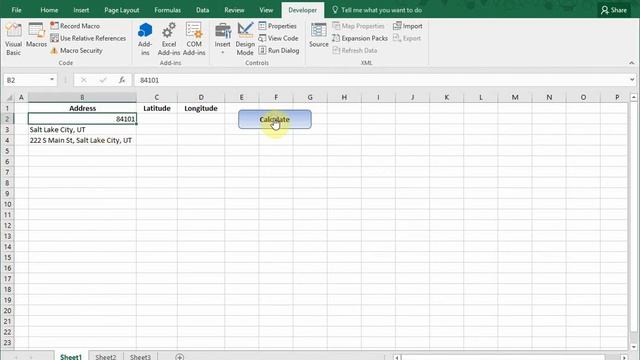The image size is (640, 360).
Task: Select the Sheet1 tab
Action: [71, 356]
